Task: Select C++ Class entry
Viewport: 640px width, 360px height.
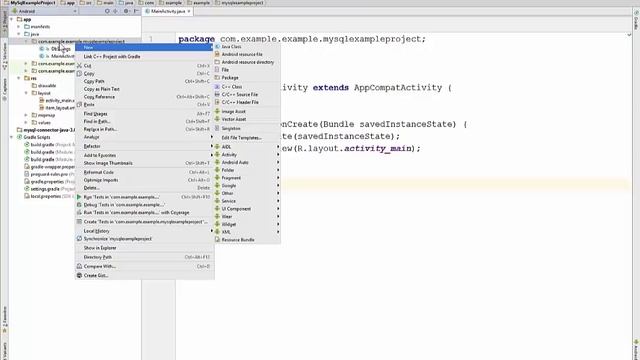Action: coord(247,87)
